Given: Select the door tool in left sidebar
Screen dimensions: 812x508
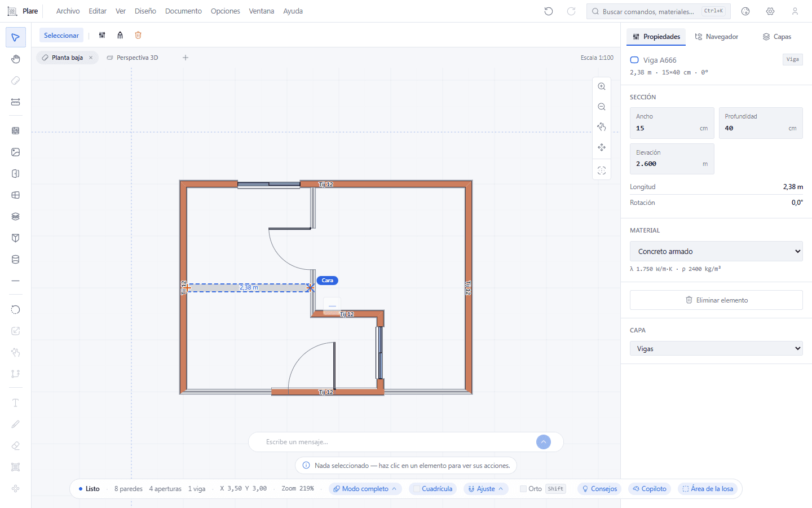Looking at the screenshot, I should coord(16,173).
